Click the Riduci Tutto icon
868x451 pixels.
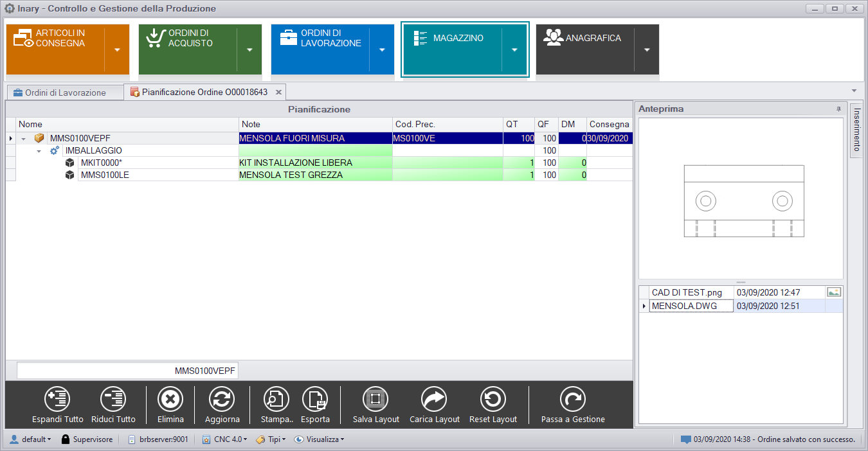113,400
